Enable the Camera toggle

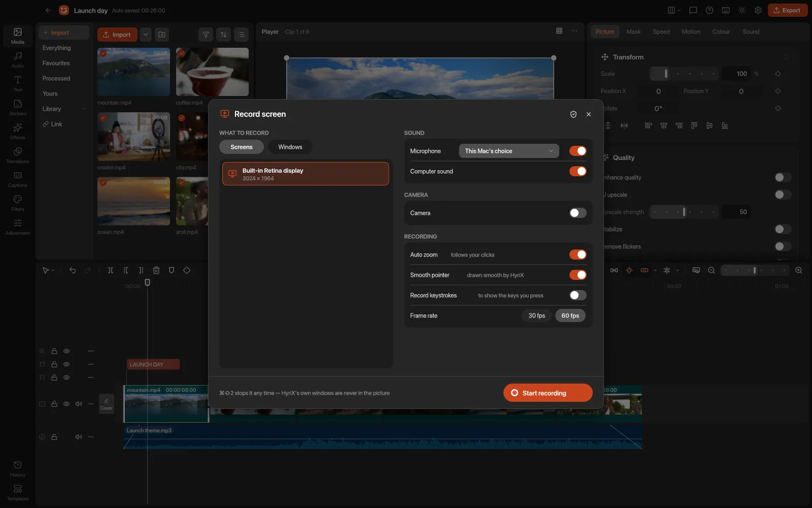578,213
